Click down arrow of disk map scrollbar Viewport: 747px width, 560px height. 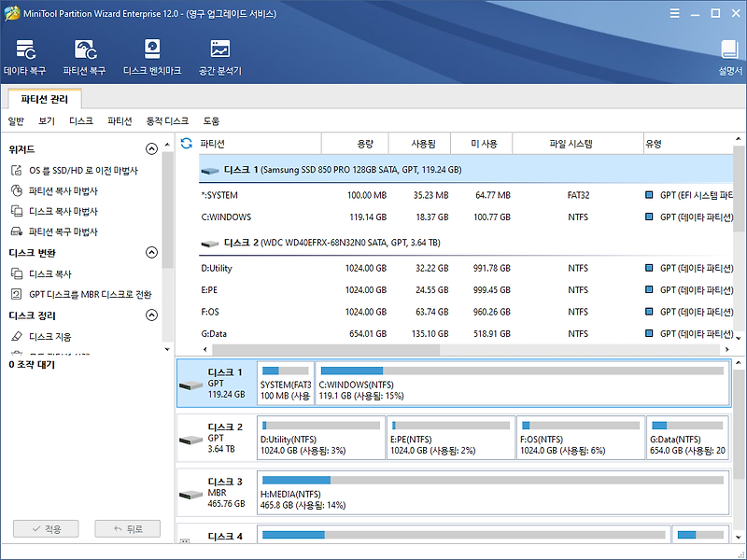(x=739, y=538)
